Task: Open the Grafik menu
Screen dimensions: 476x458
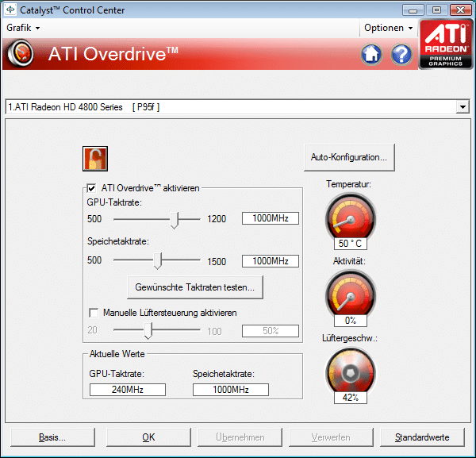Action: (x=23, y=28)
